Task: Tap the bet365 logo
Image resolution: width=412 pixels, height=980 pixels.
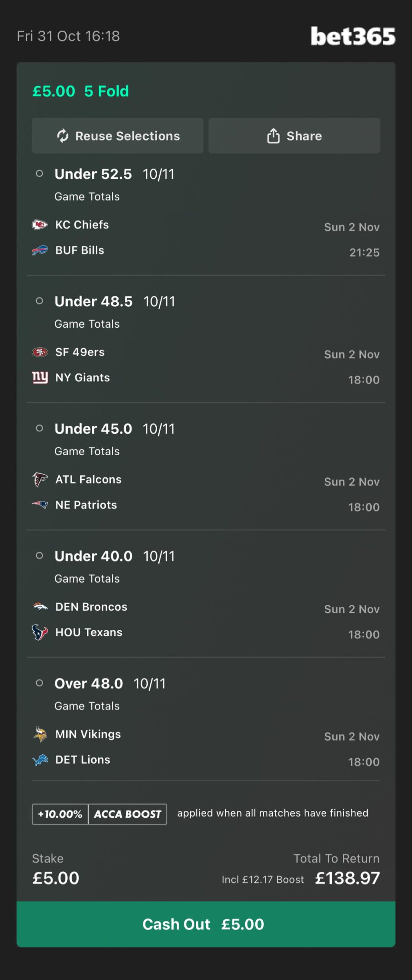Action: [x=353, y=36]
